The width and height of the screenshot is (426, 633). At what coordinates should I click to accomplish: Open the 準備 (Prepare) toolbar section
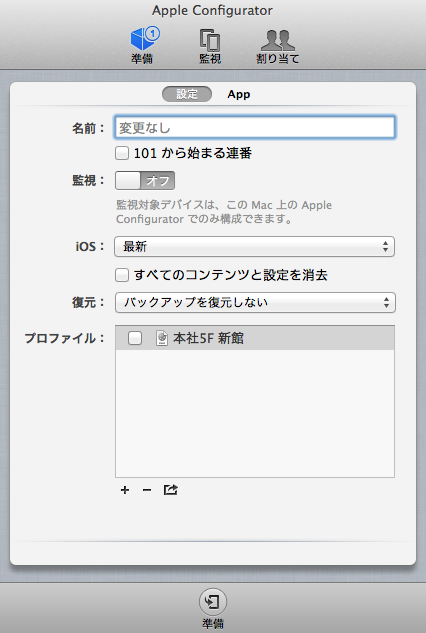pyautogui.click(x=143, y=45)
